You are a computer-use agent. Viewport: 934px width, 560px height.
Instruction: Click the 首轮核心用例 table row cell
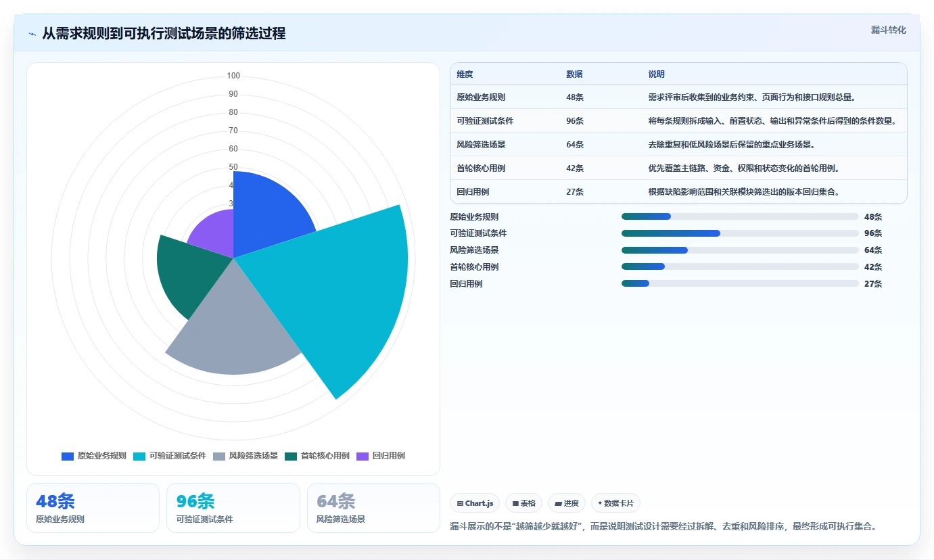[x=481, y=168]
